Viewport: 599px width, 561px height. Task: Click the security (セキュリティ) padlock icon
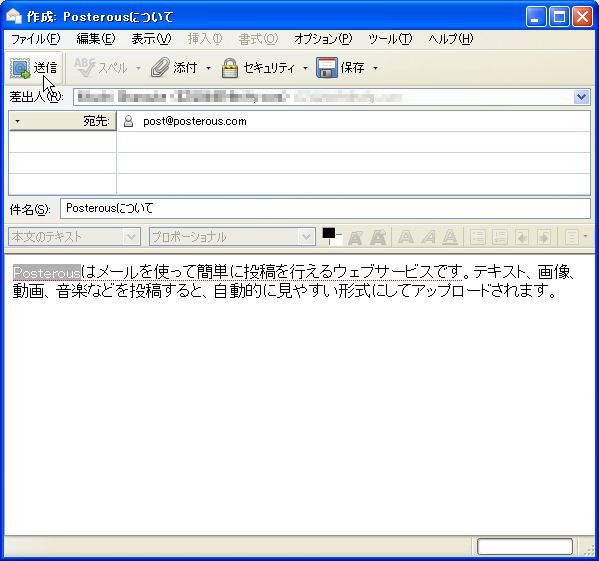[230, 68]
